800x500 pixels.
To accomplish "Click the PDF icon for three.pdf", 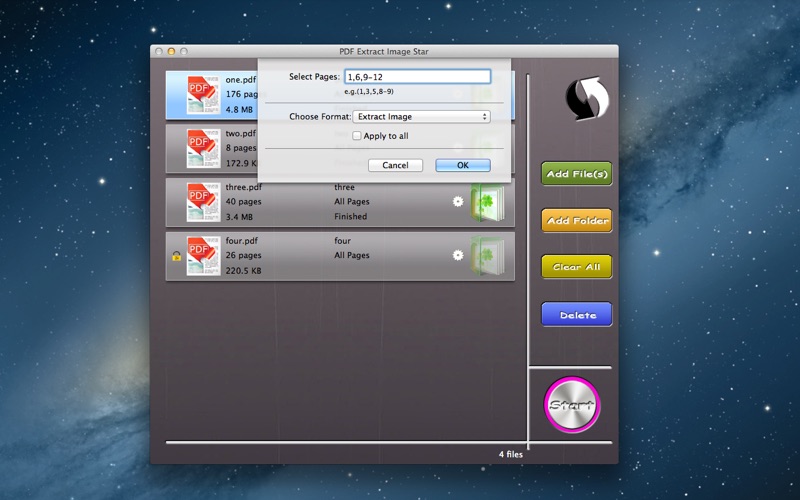I will coord(203,202).
